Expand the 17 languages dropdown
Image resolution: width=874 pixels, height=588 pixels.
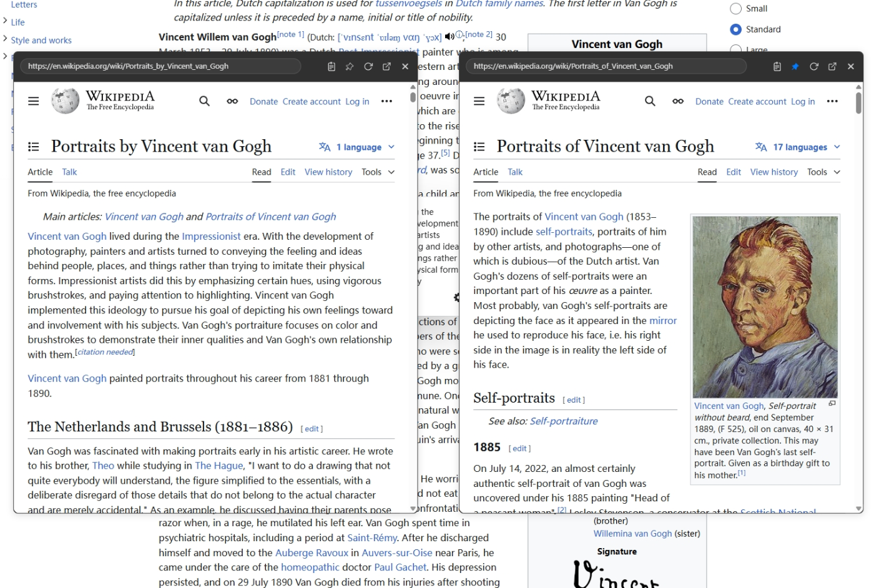coord(798,147)
